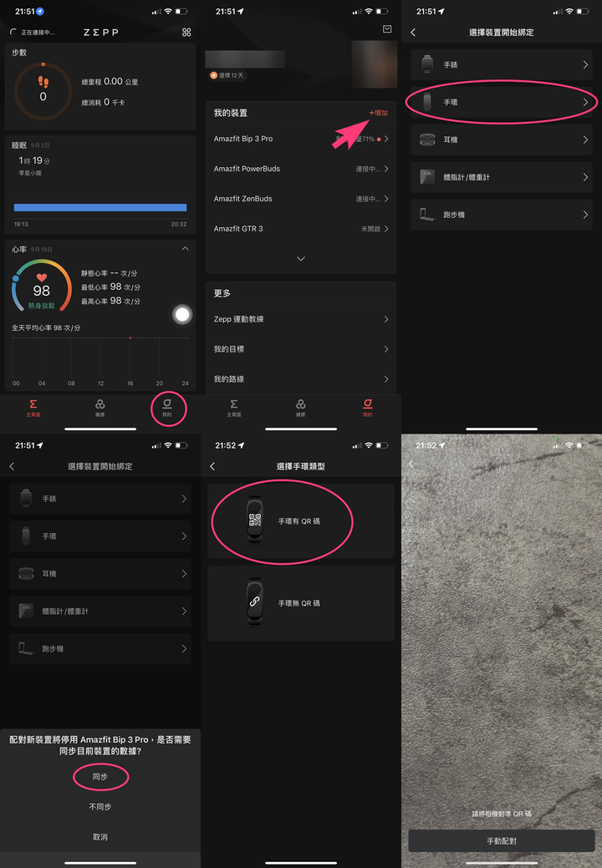Screen dimensions: 602x868
Task: Open the inbox mail icon on the profile screen
Action: pyautogui.click(x=387, y=28)
